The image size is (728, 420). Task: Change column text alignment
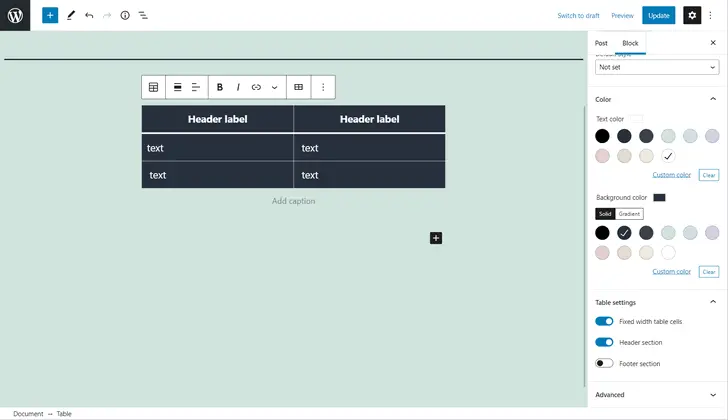[196, 87]
